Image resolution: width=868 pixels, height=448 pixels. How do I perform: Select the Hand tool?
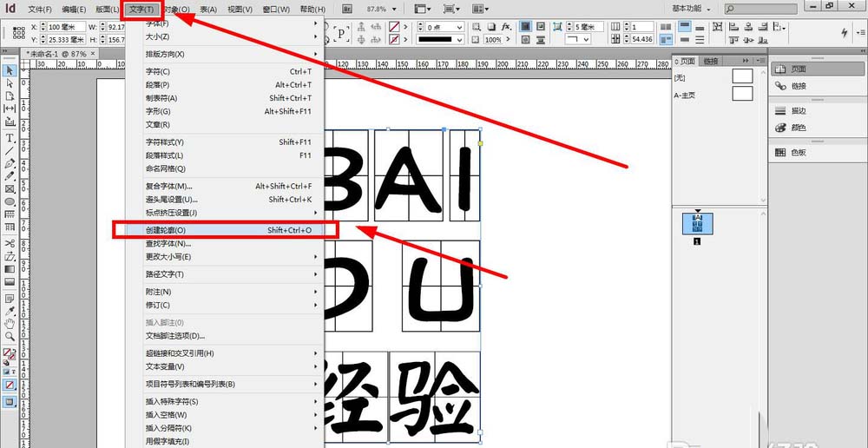[10, 324]
